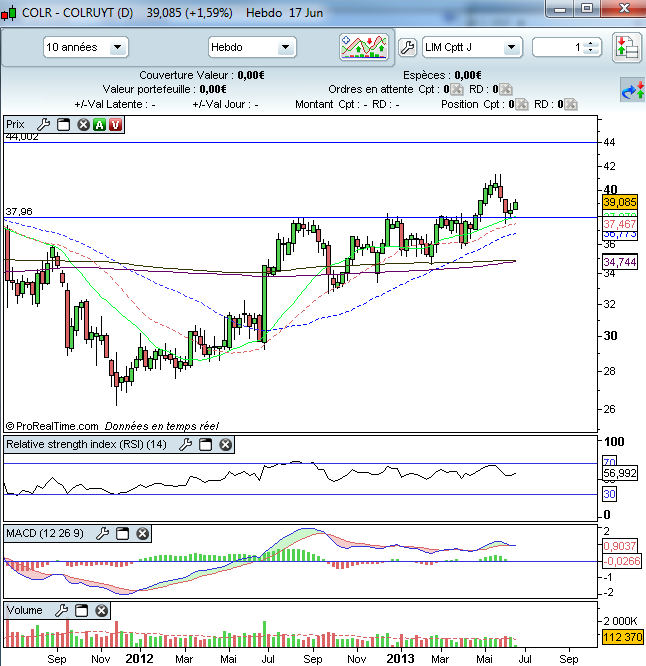
Task: Open the LIM Cptt J order type dropdown
Action: [x=472, y=47]
